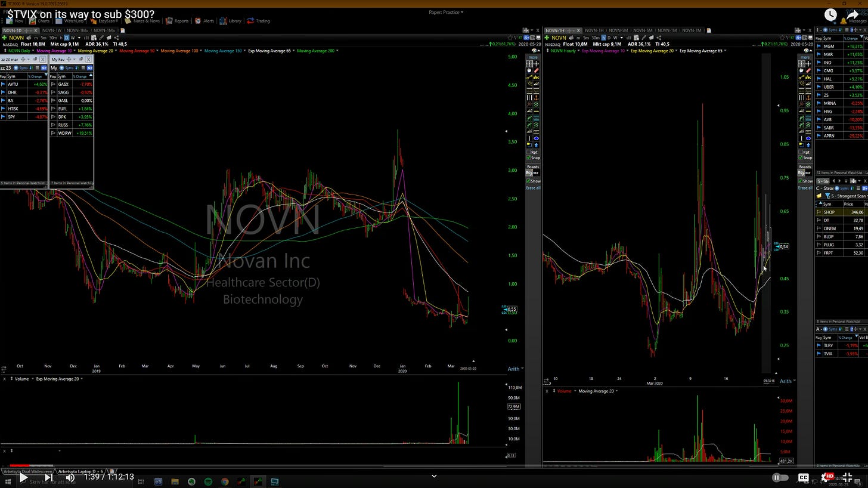Image resolution: width=868 pixels, height=488 pixels.
Task: Open the Reports toolbar item
Action: (178, 21)
